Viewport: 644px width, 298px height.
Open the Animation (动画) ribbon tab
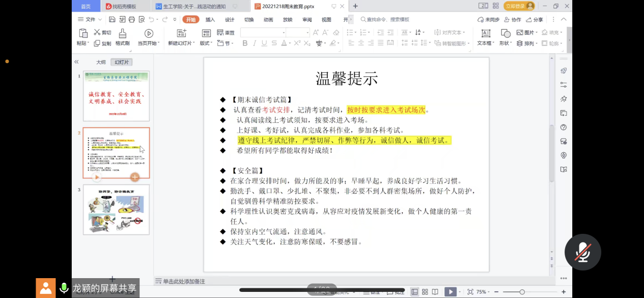(268, 19)
